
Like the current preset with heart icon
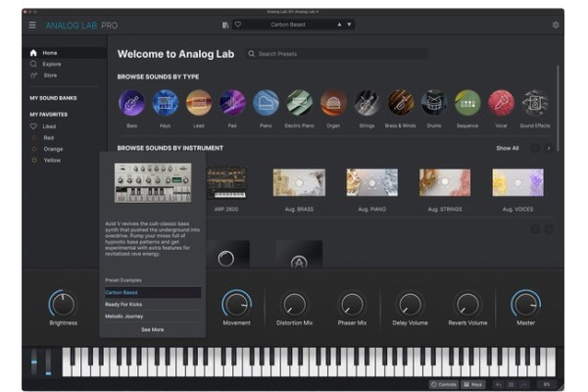click(236, 24)
